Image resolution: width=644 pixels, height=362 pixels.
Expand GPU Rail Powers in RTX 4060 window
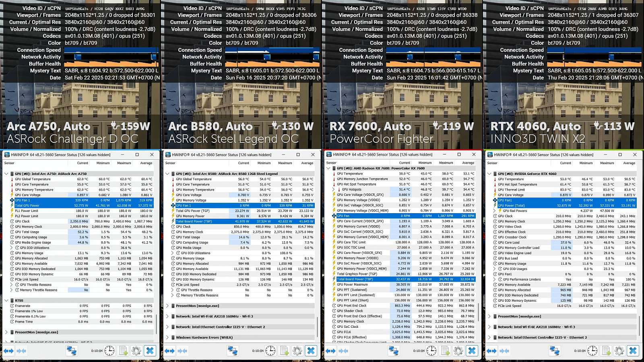(495, 211)
